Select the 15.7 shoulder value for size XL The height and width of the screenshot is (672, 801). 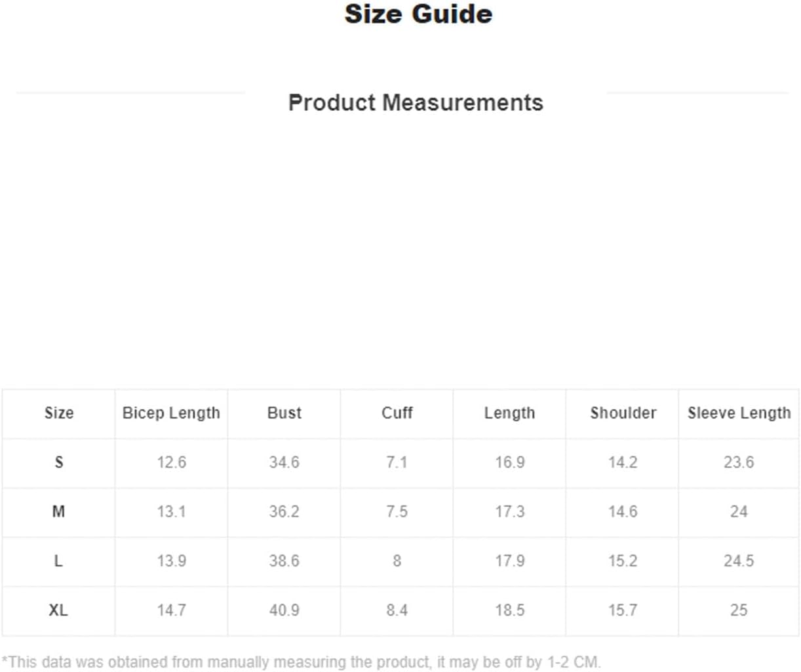622,610
